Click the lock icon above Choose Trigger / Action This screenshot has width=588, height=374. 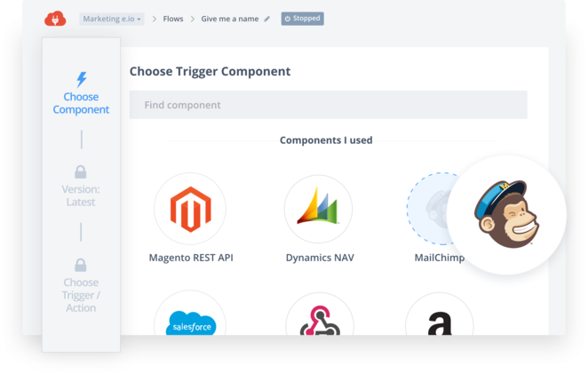tap(81, 266)
